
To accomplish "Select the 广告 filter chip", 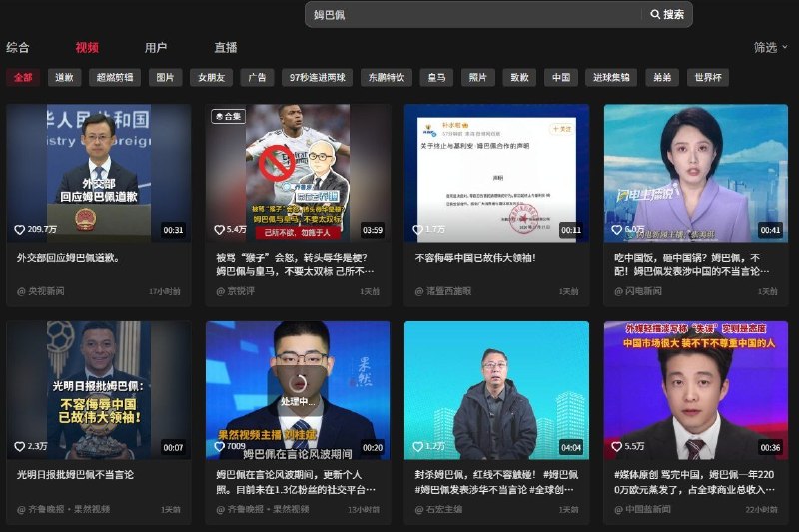I will tap(258, 78).
